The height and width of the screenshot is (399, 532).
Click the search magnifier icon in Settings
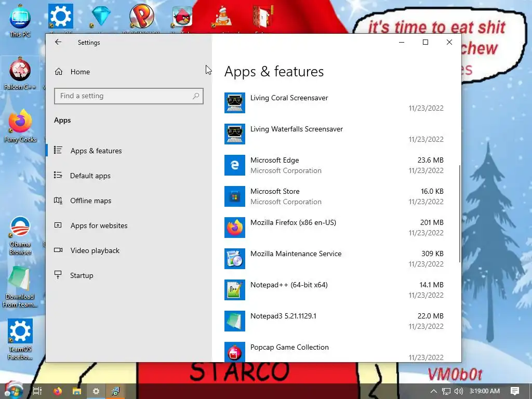tap(196, 96)
